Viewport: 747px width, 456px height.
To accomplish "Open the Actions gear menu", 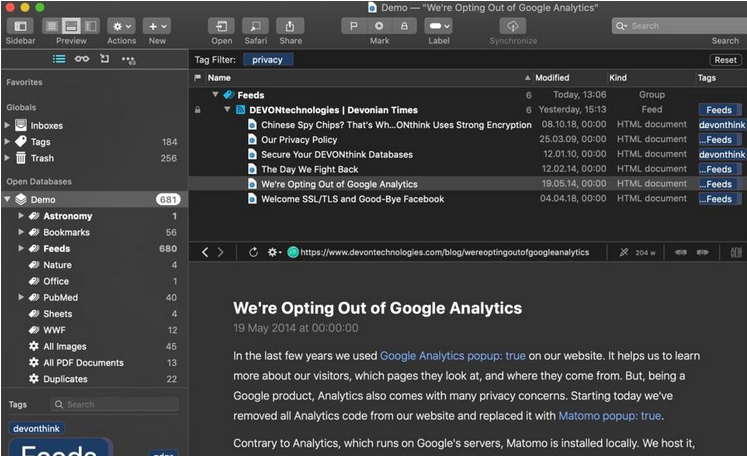I will coord(121,26).
